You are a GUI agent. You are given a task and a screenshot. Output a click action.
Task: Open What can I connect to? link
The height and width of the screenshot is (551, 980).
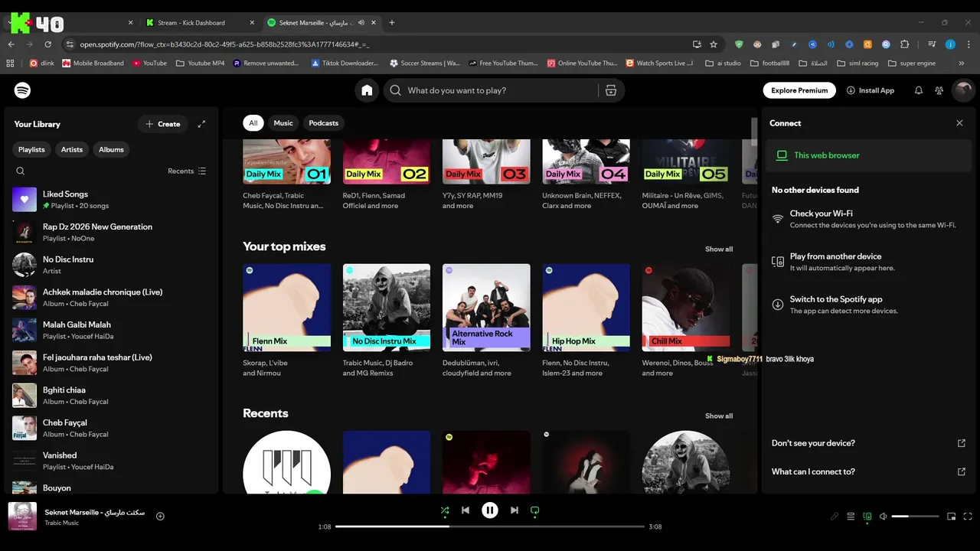868,472
